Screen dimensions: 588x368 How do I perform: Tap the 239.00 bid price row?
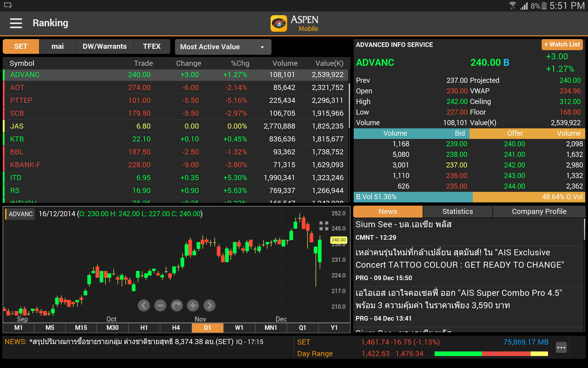pos(411,144)
